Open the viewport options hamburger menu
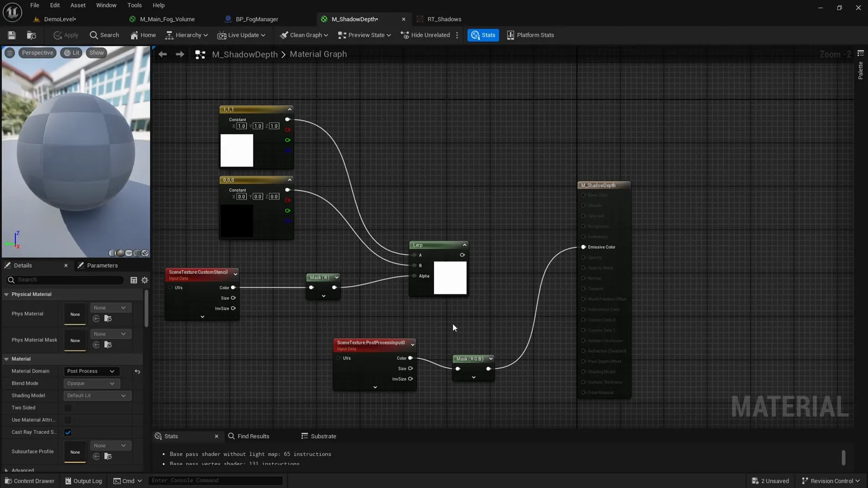The width and height of the screenshot is (868, 488). pyautogui.click(x=10, y=53)
